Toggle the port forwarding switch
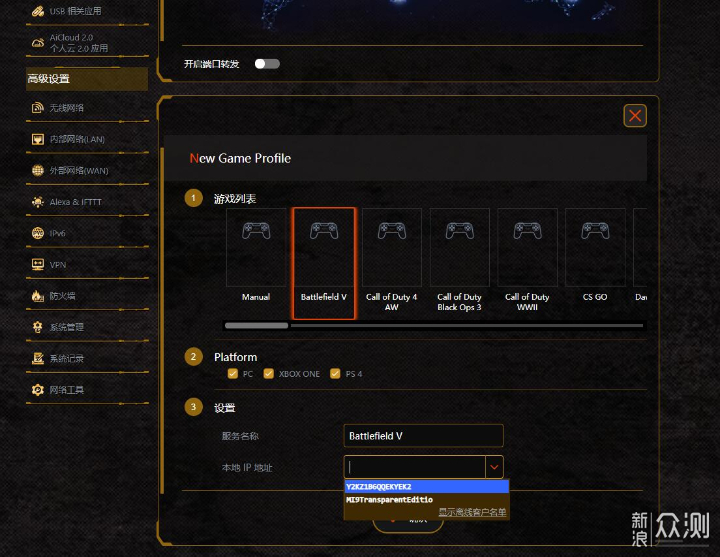 267,64
